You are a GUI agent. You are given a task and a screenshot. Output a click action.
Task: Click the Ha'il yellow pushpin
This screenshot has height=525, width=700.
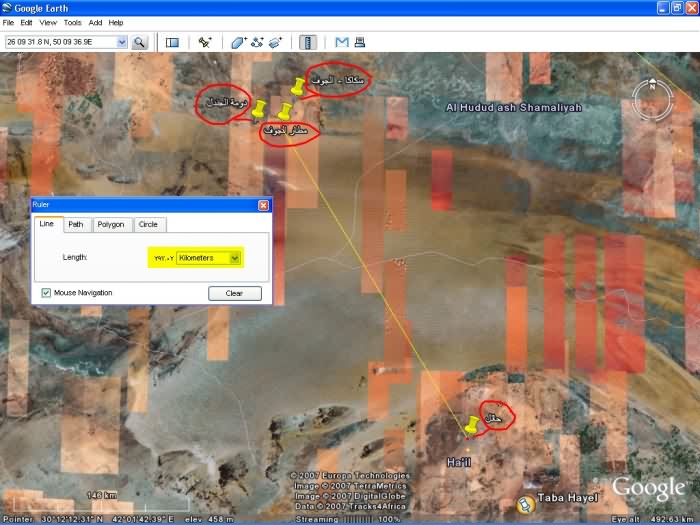coord(472,425)
